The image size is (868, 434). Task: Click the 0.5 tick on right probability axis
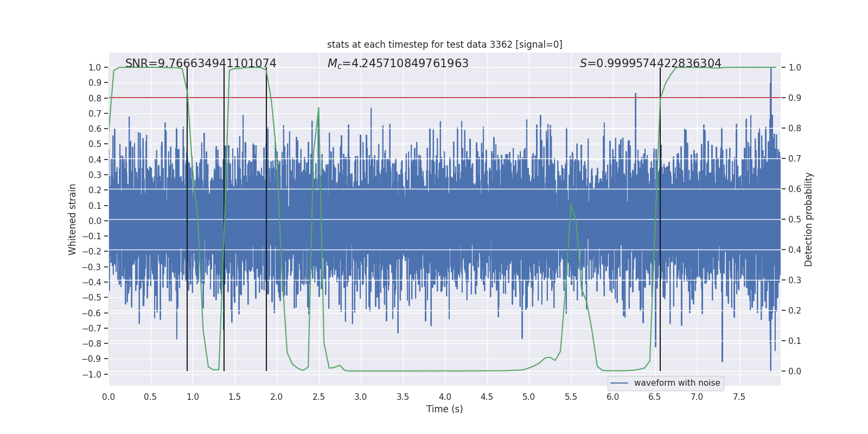pos(795,220)
